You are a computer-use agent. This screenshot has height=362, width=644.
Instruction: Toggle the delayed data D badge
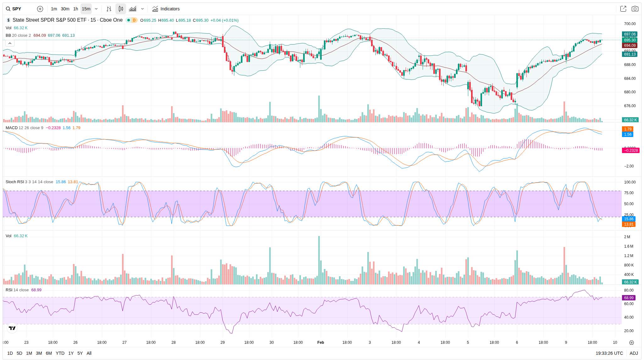(134, 20)
